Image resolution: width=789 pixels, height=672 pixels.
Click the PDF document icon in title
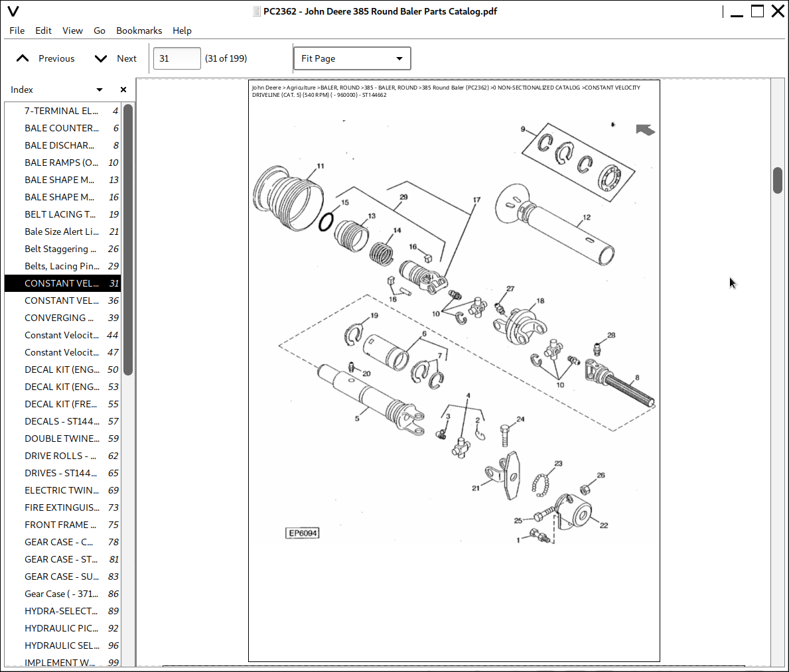[257, 11]
